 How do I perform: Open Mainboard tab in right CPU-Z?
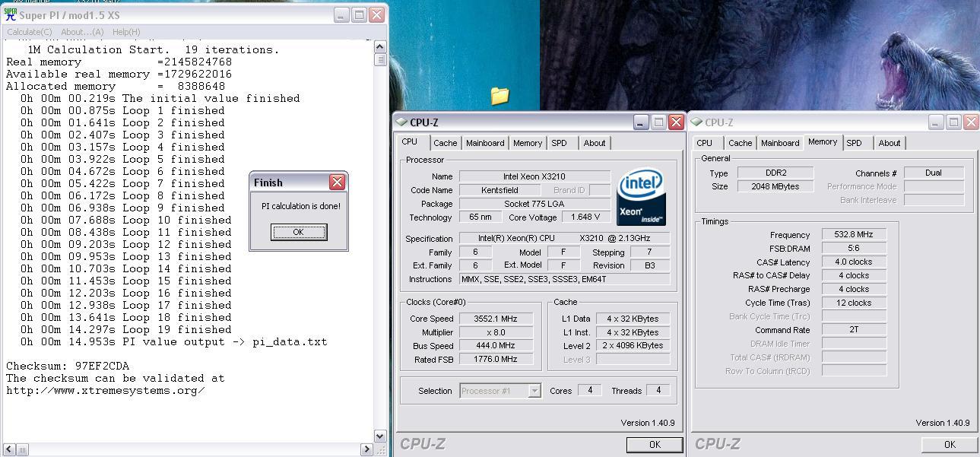click(x=780, y=143)
